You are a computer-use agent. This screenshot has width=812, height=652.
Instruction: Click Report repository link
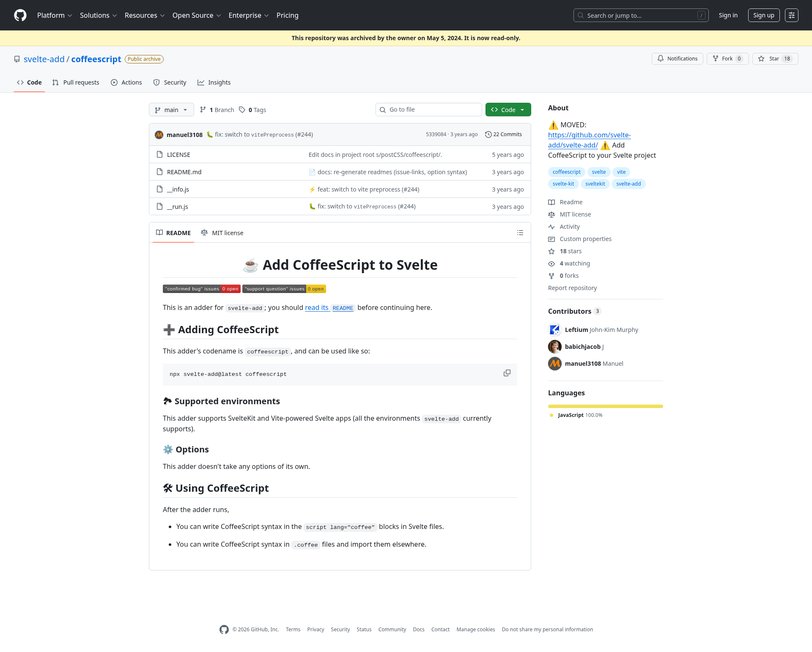coord(573,288)
